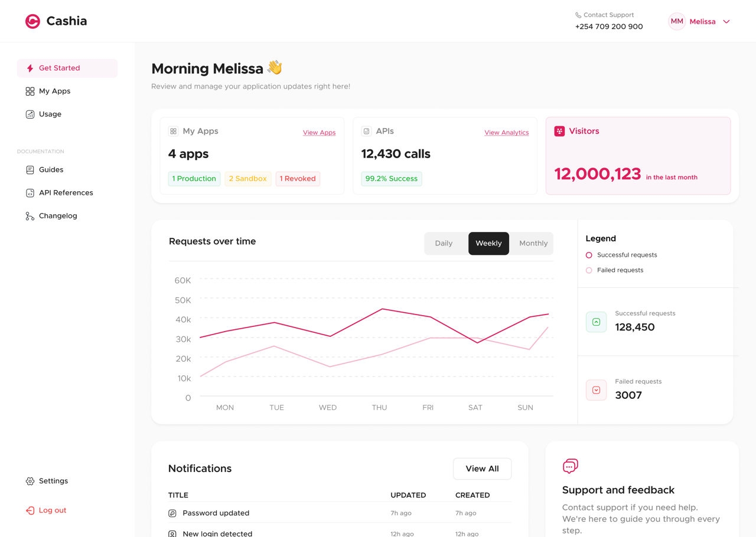Click the Cashia logo icon
Image resolution: width=756 pixels, height=537 pixels.
click(x=33, y=21)
